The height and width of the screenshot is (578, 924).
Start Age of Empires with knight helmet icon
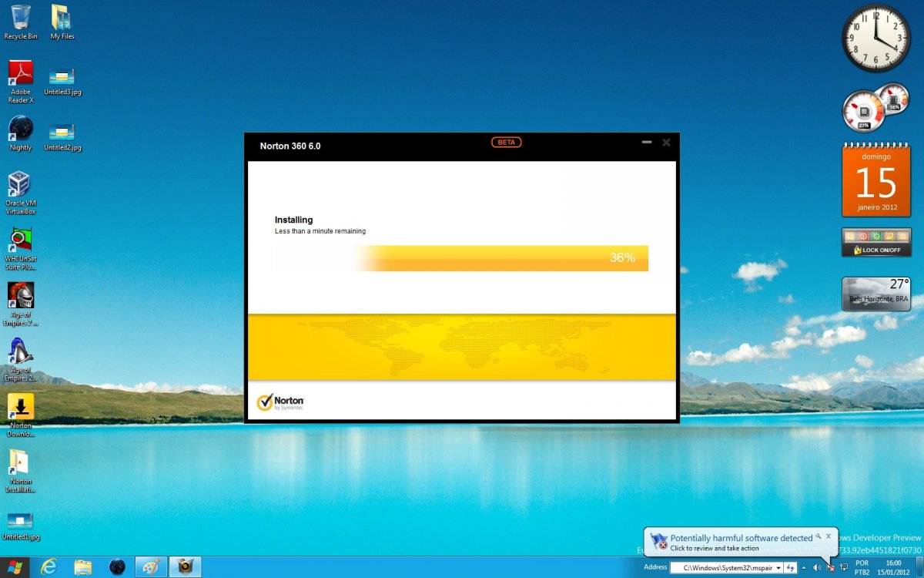point(21,304)
